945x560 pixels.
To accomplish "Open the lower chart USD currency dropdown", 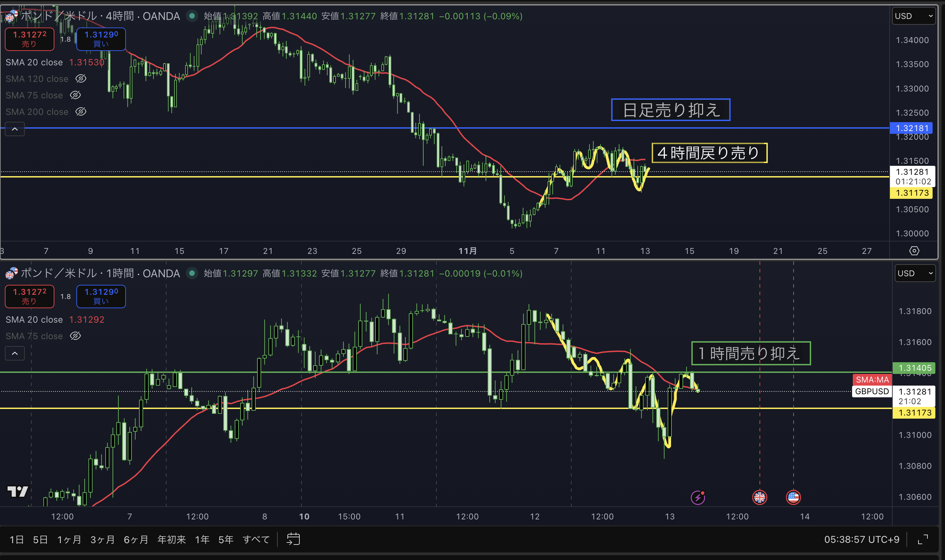I will click(915, 273).
